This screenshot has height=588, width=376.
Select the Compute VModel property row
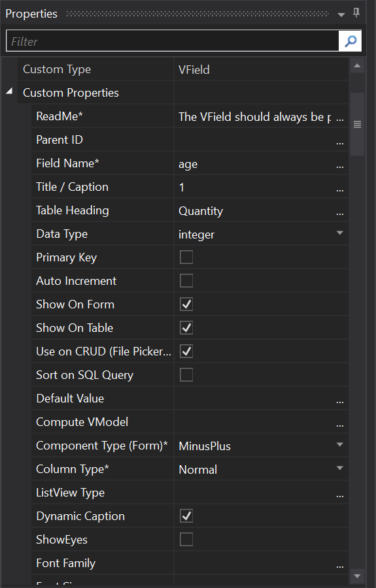(x=190, y=422)
